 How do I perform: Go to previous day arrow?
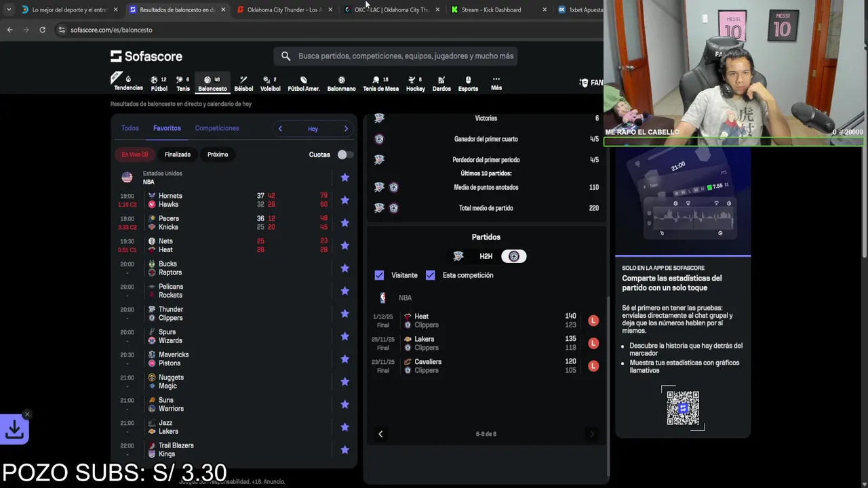pos(280,129)
